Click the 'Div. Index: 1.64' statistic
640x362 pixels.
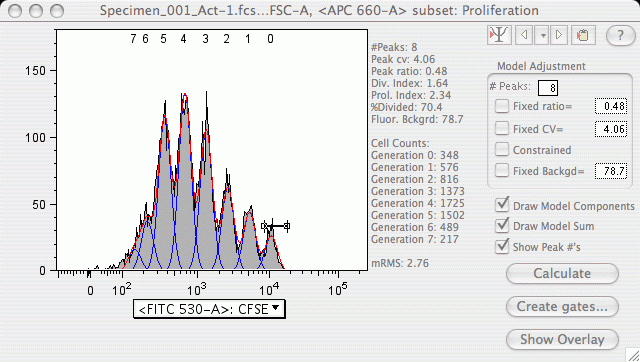(x=409, y=83)
